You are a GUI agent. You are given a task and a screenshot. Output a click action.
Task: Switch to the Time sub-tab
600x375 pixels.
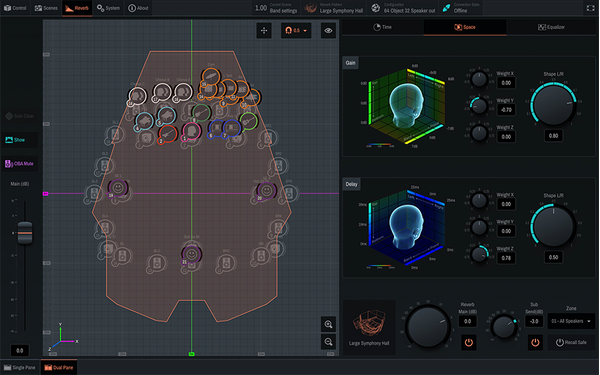(x=382, y=27)
